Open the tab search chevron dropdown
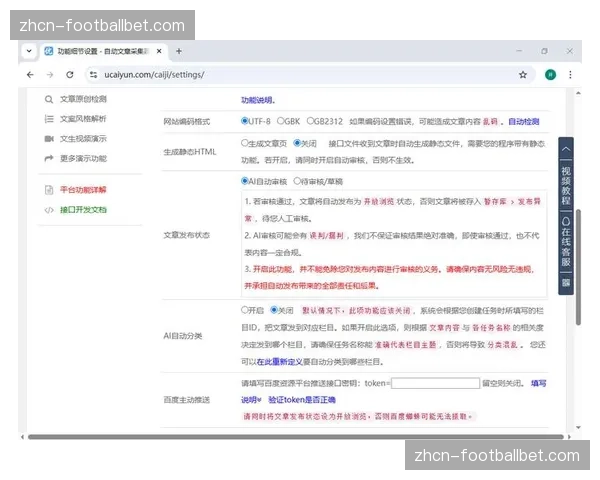Screen dimensions: 600x480 [x=29, y=51]
